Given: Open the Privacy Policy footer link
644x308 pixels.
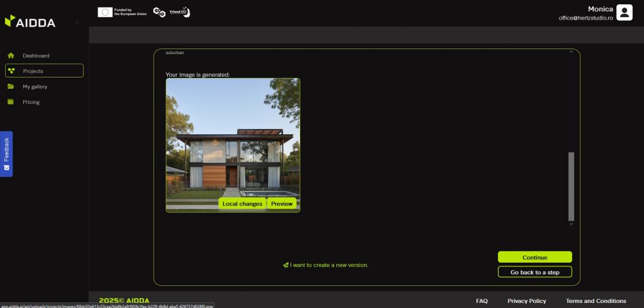Looking at the screenshot, I should point(526,301).
